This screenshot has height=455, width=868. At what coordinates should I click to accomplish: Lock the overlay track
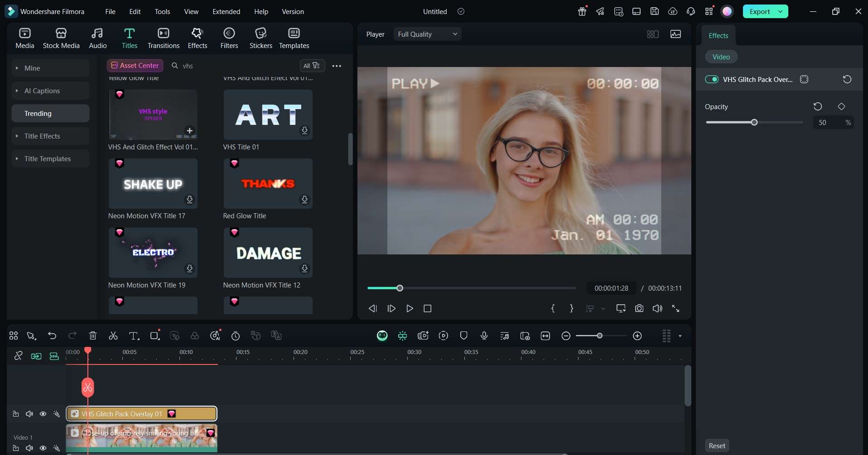point(15,414)
